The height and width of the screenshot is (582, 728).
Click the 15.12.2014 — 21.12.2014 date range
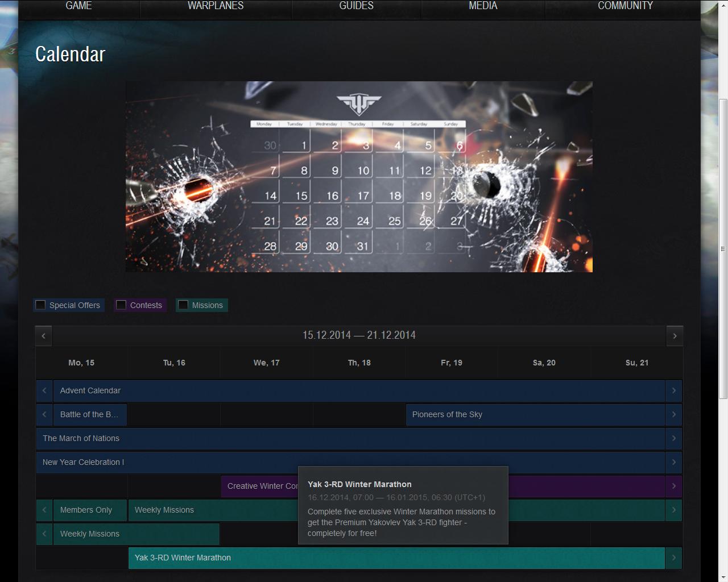pyautogui.click(x=359, y=335)
